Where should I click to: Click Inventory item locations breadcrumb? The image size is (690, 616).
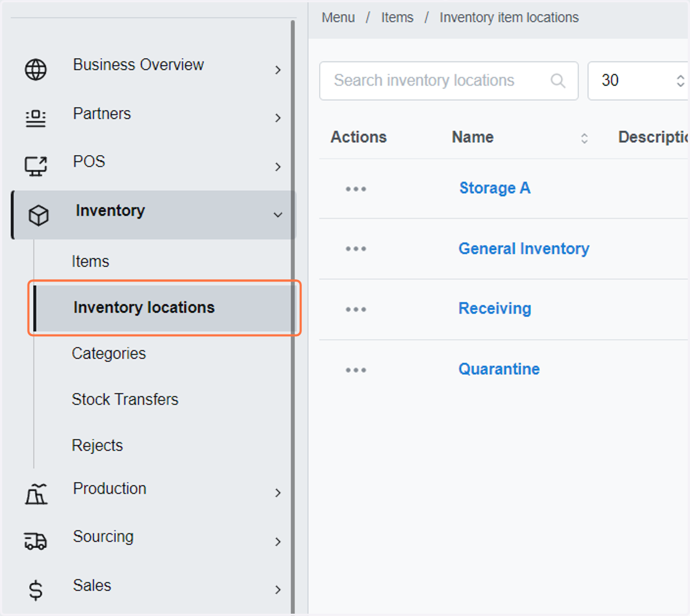(x=509, y=18)
